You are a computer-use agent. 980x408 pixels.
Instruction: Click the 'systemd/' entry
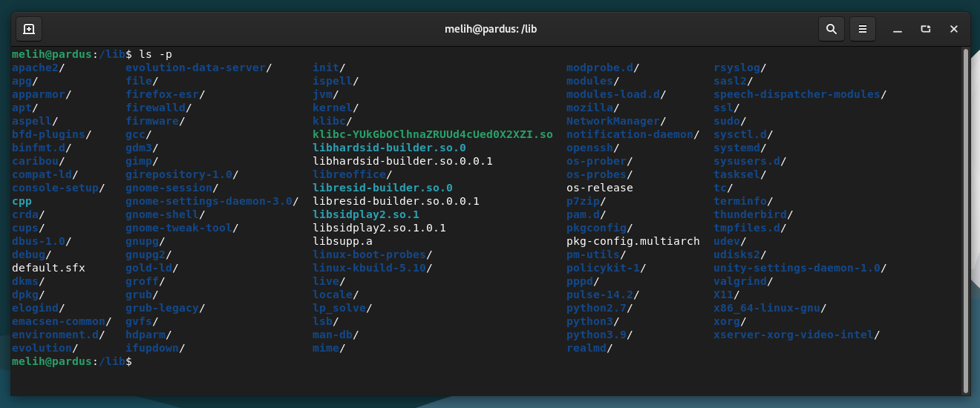point(740,148)
